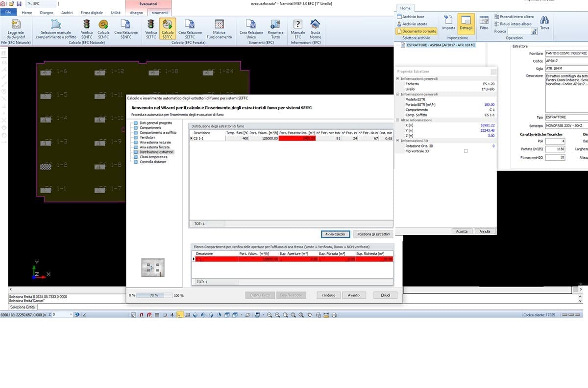The image size is (588, 388).
Task: Open Manuale EFC help
Action: pos(298,29)
